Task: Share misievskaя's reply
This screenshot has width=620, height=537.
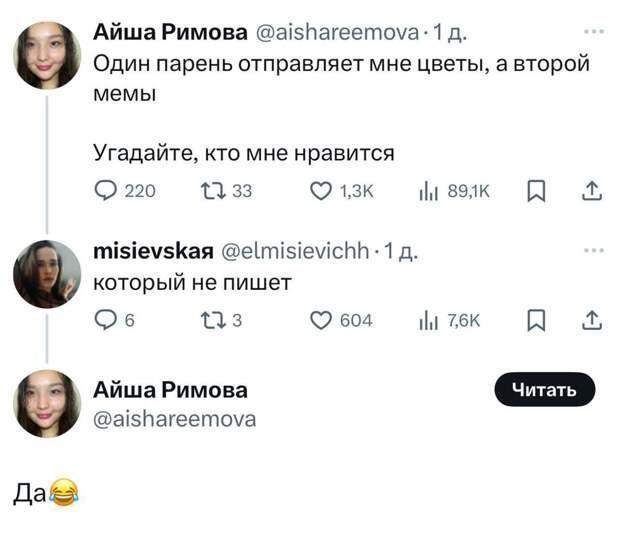Action: (x=592, y=320)
